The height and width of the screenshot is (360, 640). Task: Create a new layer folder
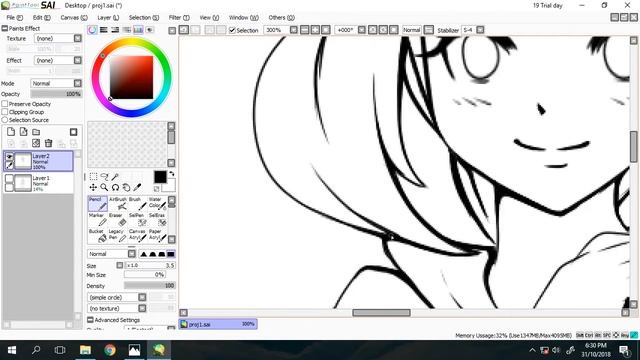(x=36, y=131)
